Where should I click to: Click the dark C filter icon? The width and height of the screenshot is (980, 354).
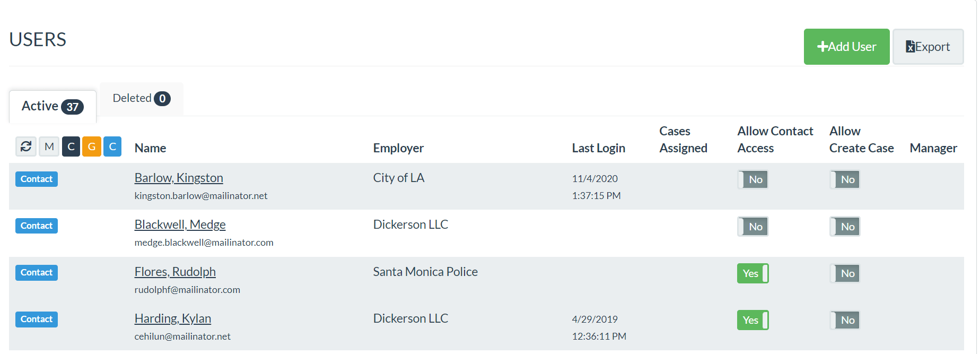tap(71, 146)
